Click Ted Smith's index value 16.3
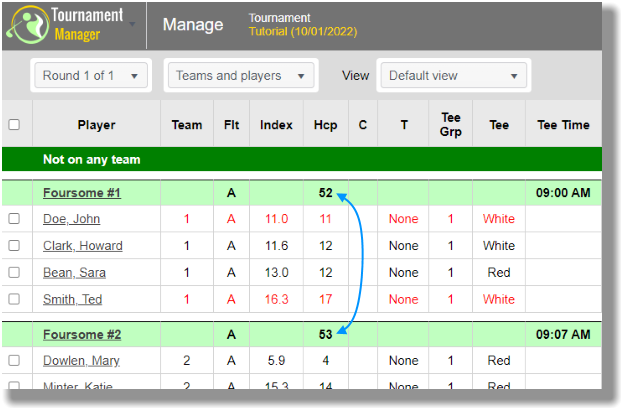The image size is (621, 408). click(276, 299)
